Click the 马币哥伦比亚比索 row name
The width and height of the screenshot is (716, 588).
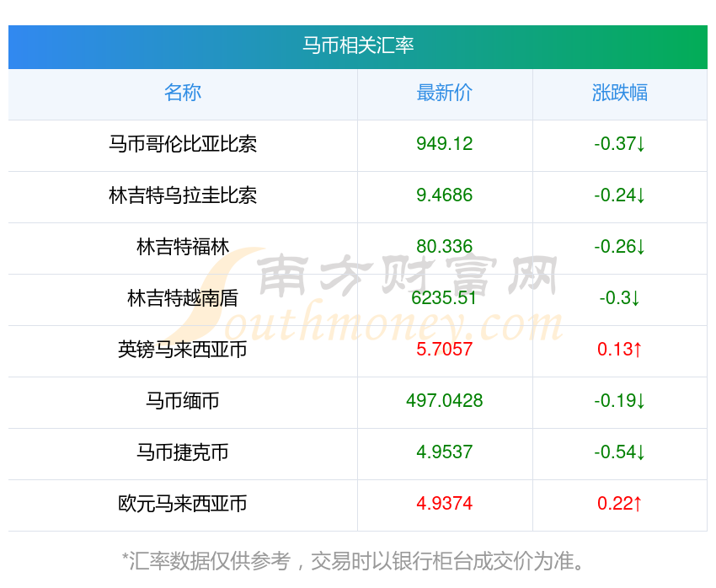[x=183, y=144]
